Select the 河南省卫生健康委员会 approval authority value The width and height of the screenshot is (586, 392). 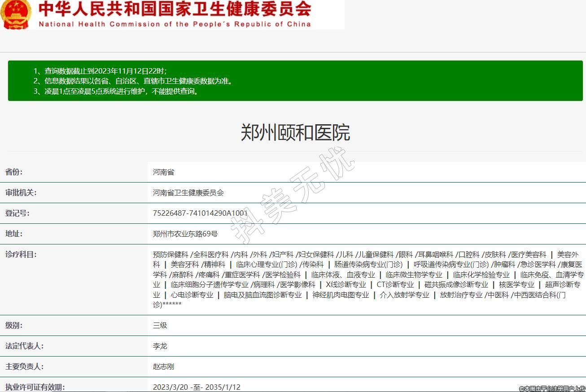(188, 192)
